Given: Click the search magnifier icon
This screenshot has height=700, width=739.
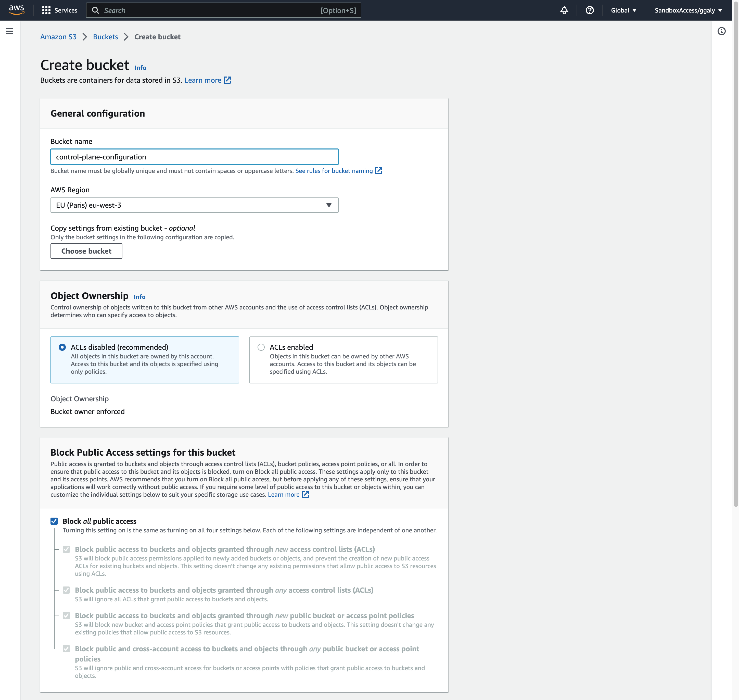Looking at the screenshot, I should tap(96, 10).
